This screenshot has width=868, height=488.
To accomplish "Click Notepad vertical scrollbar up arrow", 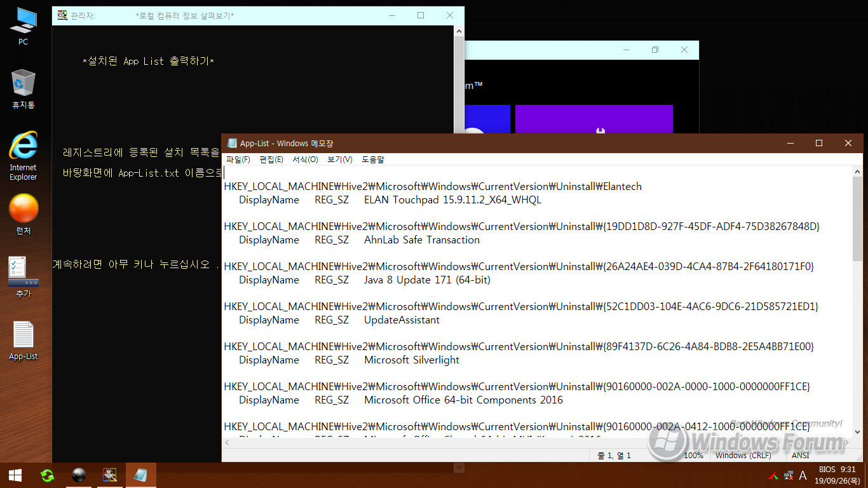I will click(858, 172).
